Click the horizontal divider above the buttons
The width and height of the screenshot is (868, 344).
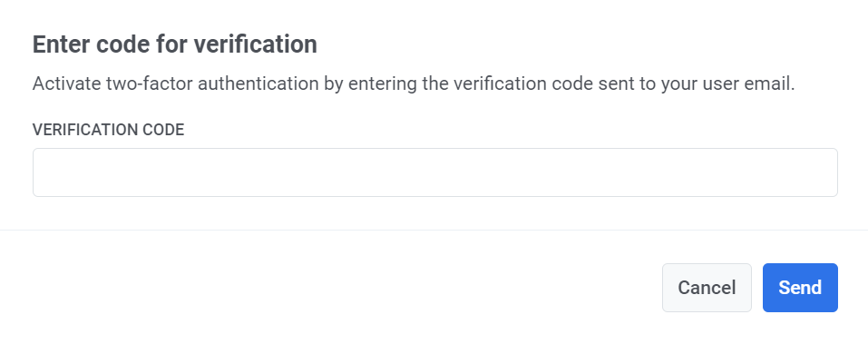click(434, 230)
